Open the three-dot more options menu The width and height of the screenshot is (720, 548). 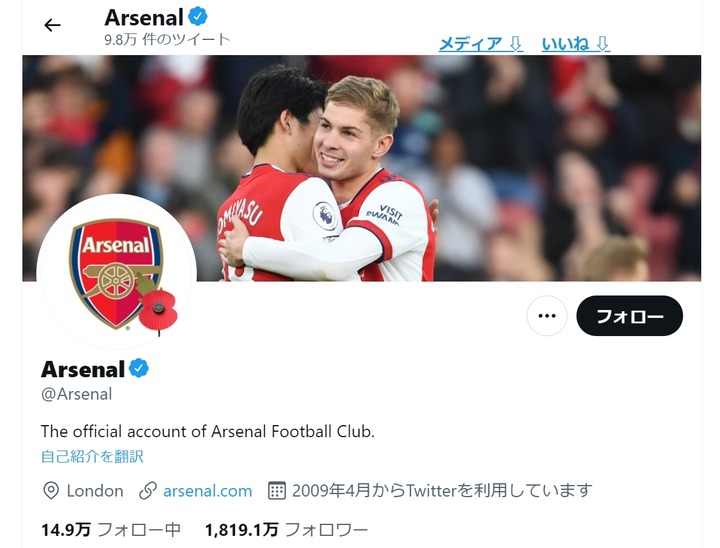[x=546, y=316]
